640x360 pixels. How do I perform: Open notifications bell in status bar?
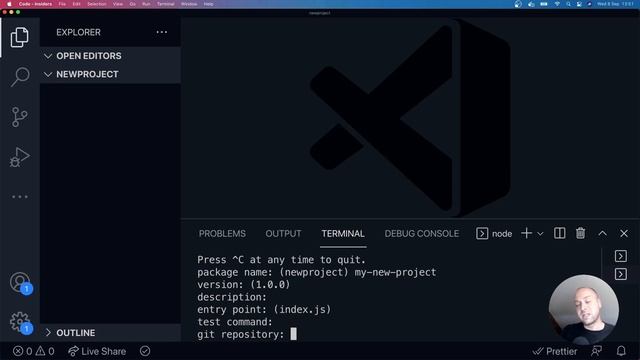[621, 351]
